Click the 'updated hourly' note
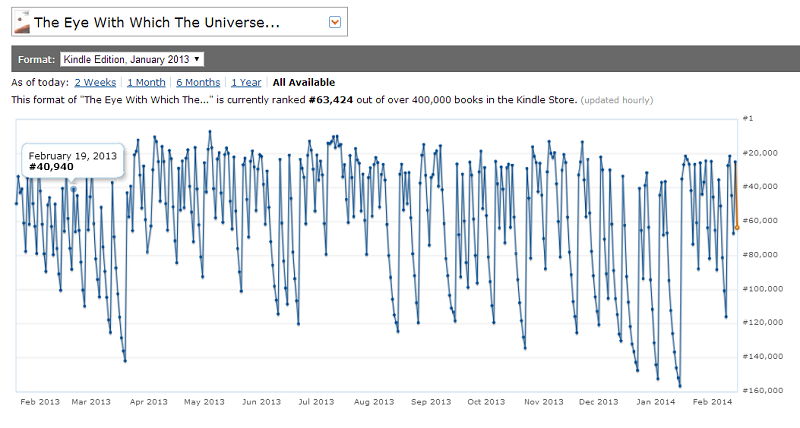The width and height of the screenshot is (800, 428). (617, 100)
